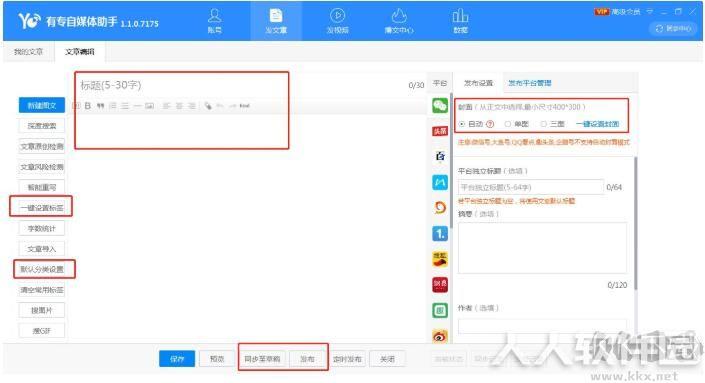
Task: Click the 同步至草稿 button
Action: pyautogui.click(x=262, y=359)
